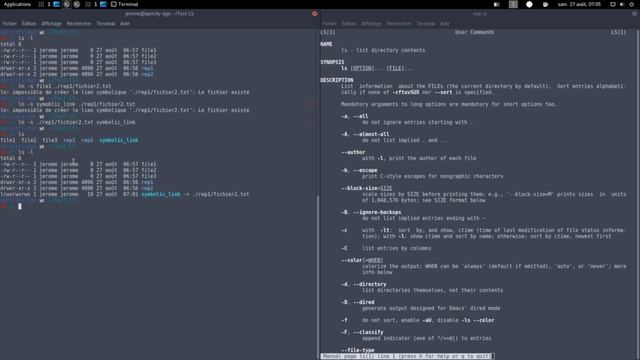The height and width of the screenshot is (360, 640).
Task: Click the first workspace grid icon beside Applications
Action: point(41,4)
